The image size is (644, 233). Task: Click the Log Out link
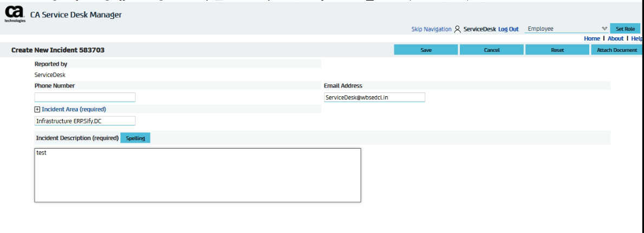click(509, 29)
